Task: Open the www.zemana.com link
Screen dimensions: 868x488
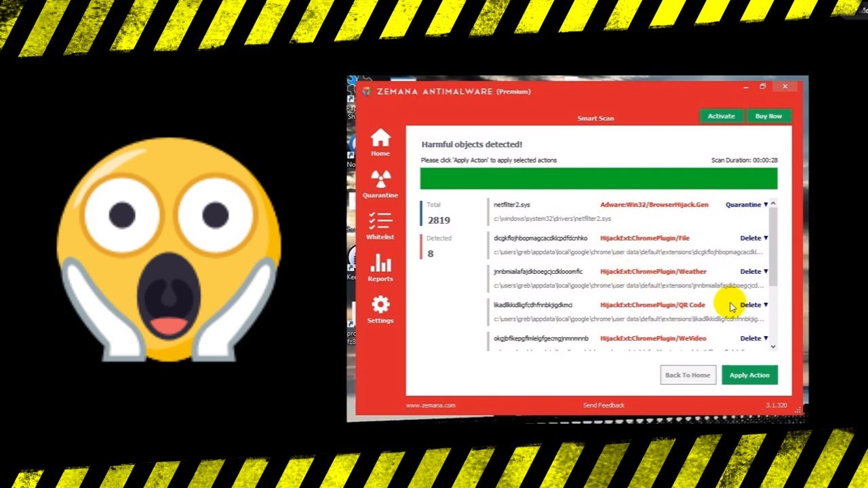Action: point(431,405)
